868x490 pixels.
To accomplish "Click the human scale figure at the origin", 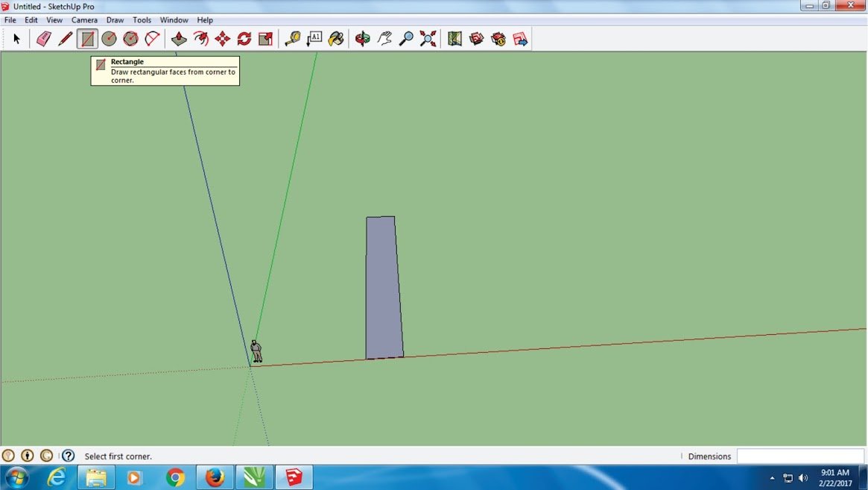I will pyautogui.click(x=256, y=351).
